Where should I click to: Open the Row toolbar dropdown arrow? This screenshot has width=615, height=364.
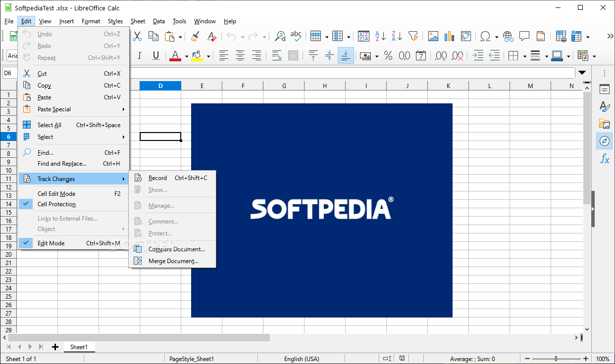(x=327, y=37)
